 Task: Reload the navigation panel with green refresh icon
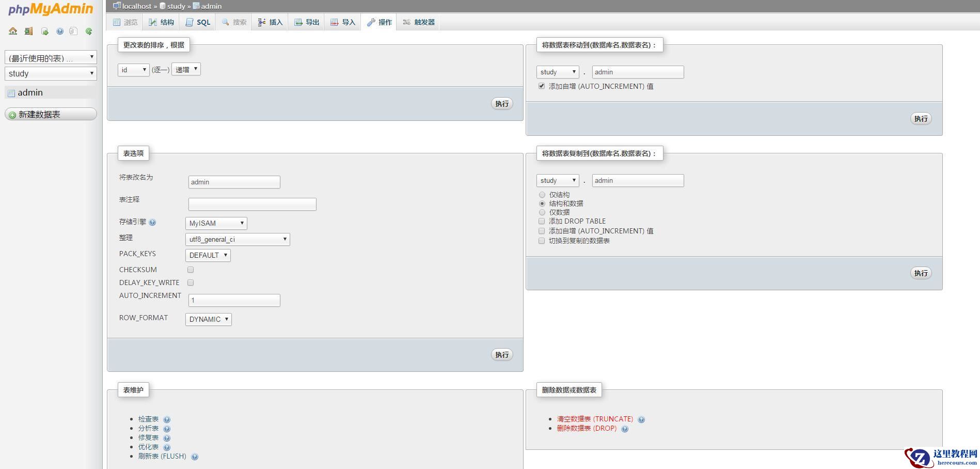pos(89,32)
